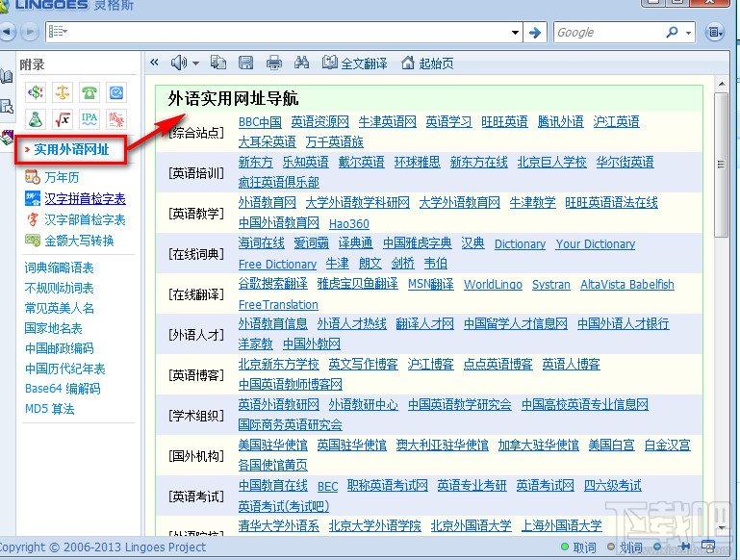Open 中国历代纪年表 entry
The width and height of the screenshot is (740, 560).
tap(65, 369)
